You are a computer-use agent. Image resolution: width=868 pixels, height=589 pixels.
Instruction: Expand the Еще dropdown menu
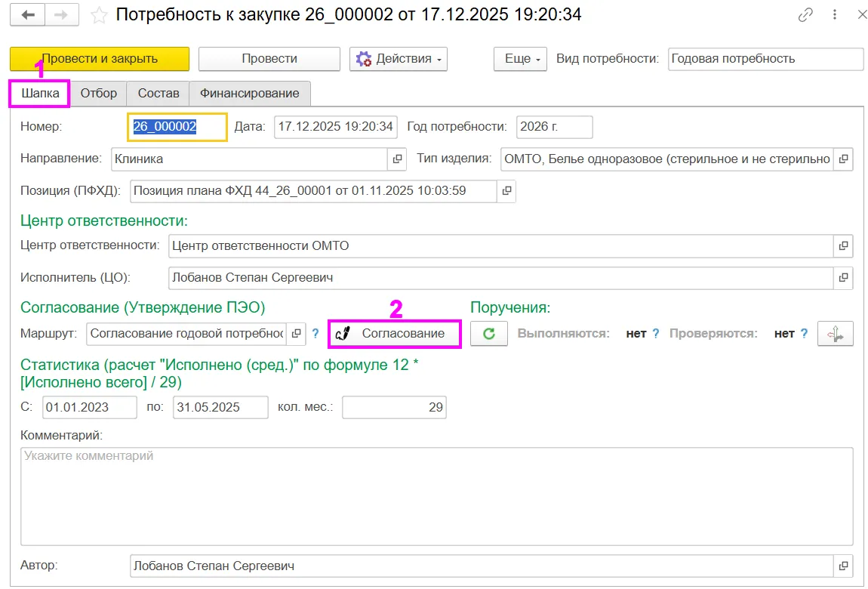[x=520, y=59]
